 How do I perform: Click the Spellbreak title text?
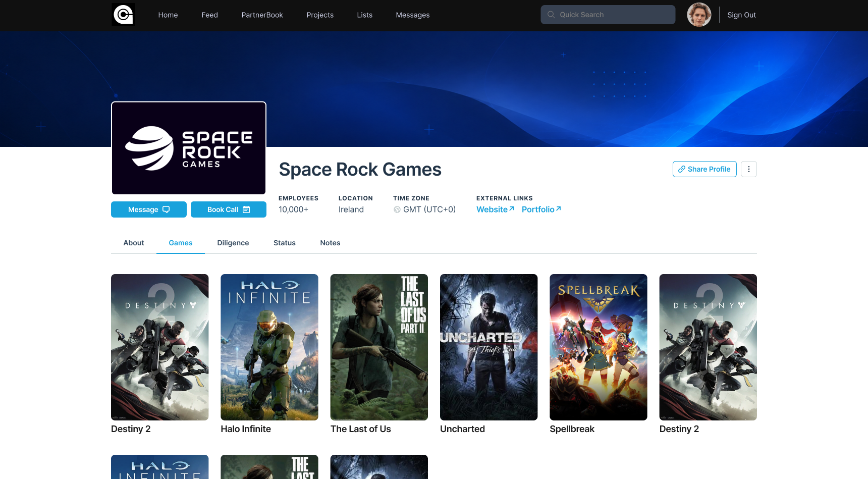(572, 429)
